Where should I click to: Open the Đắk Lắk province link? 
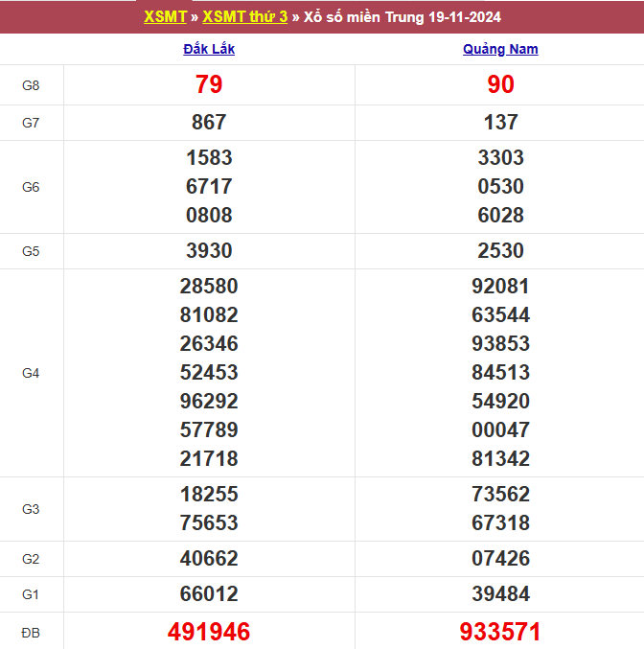pos(209,49)
